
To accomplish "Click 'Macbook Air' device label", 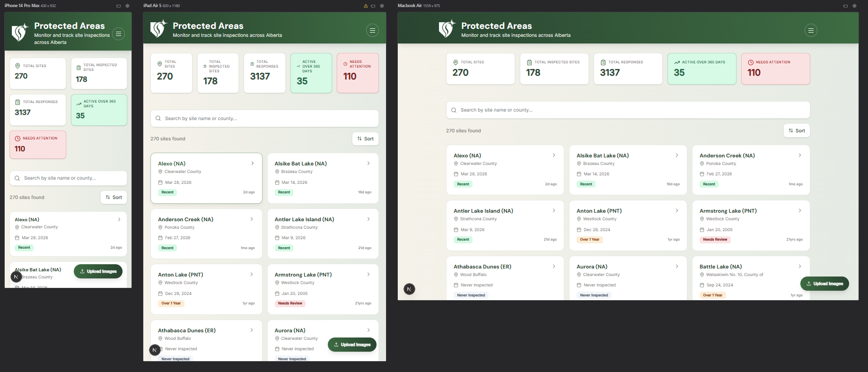I will (410, 6).
